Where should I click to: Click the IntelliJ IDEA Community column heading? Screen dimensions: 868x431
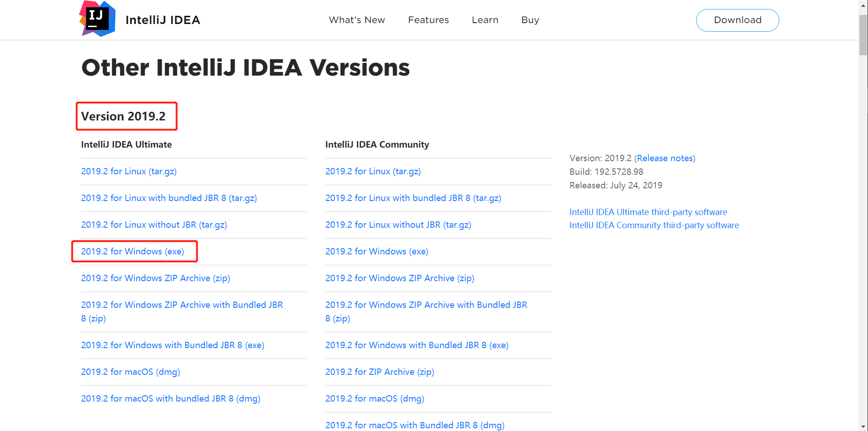[x=377, y=144]
